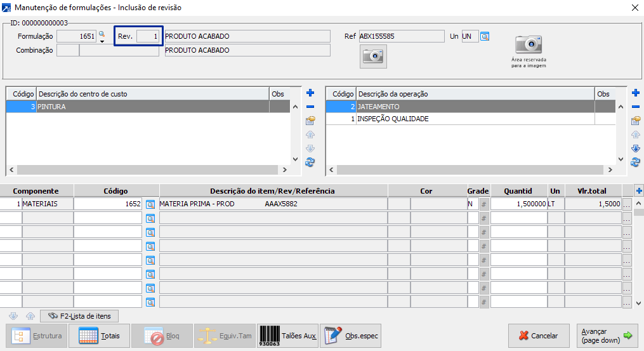The height and width of the screenshot is (351, 644).
Task: Add a new component line plus icon
Action: 639,190
